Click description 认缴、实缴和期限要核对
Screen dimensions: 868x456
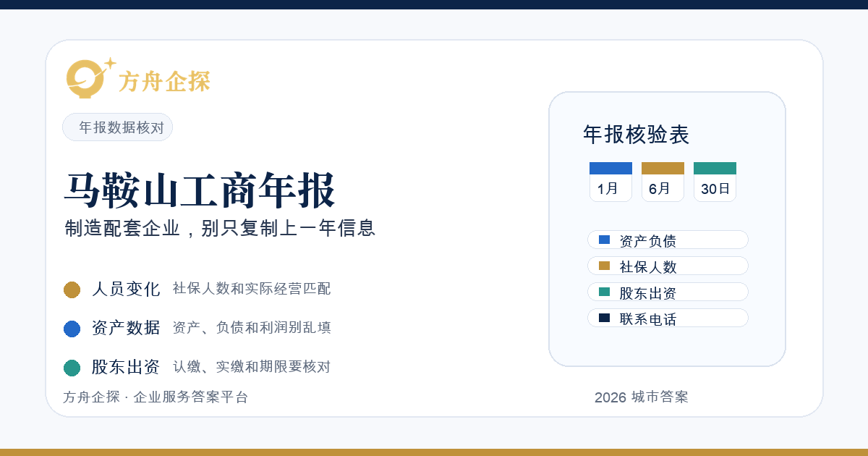(x=252, y=367)
